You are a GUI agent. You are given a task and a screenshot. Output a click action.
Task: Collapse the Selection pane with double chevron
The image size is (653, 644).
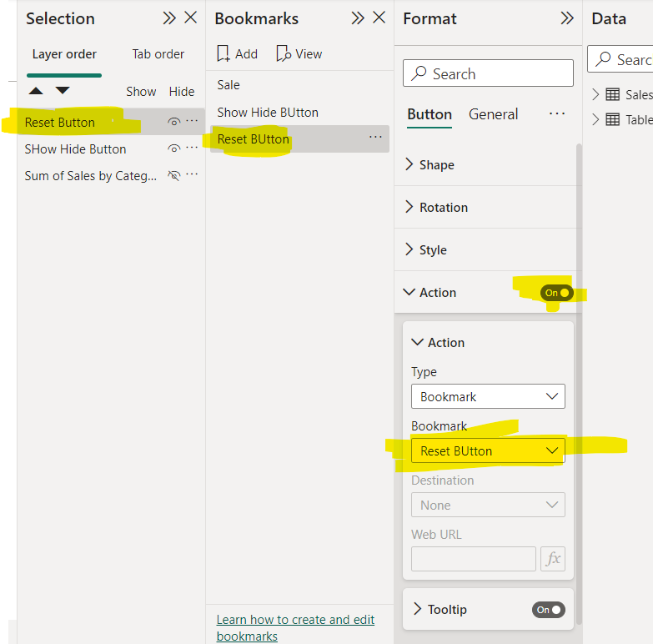[169, 18]
